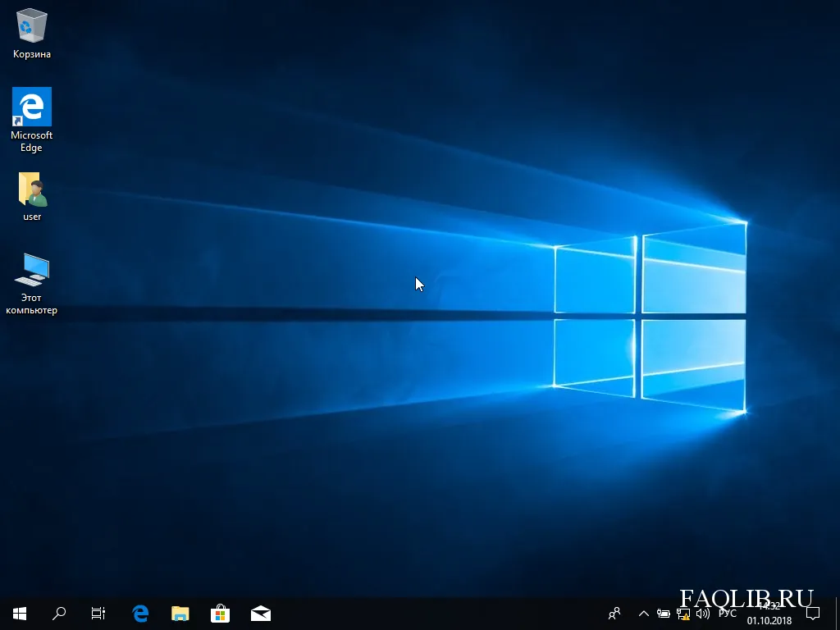Show hidden tray icons chevron
This screenshot has height=630, width=840.
click(644, 614)
